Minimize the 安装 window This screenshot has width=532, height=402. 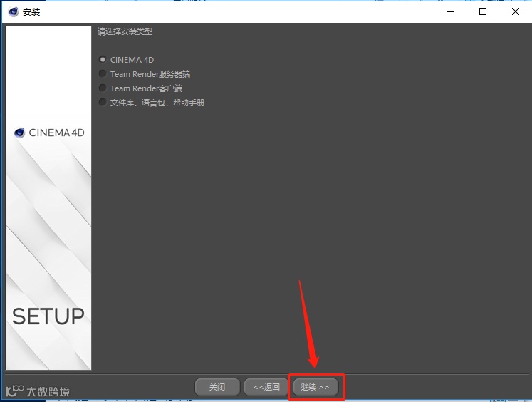(x=451, y=12)
